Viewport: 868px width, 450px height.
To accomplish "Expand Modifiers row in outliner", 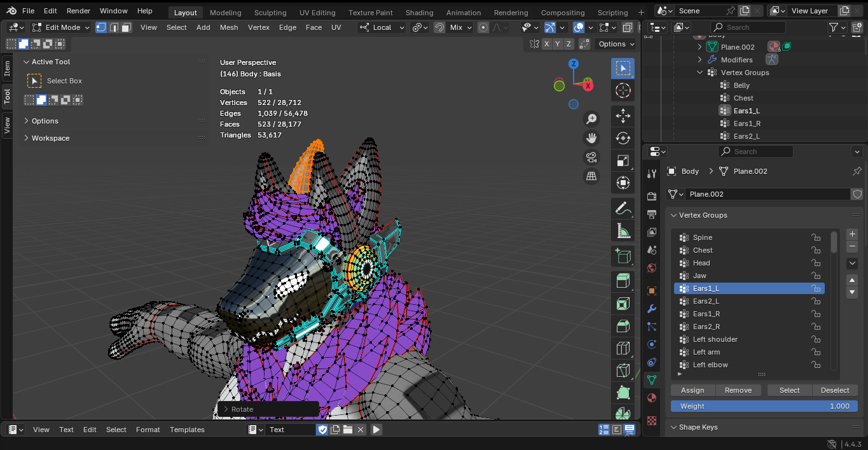I will pos(699,60).
